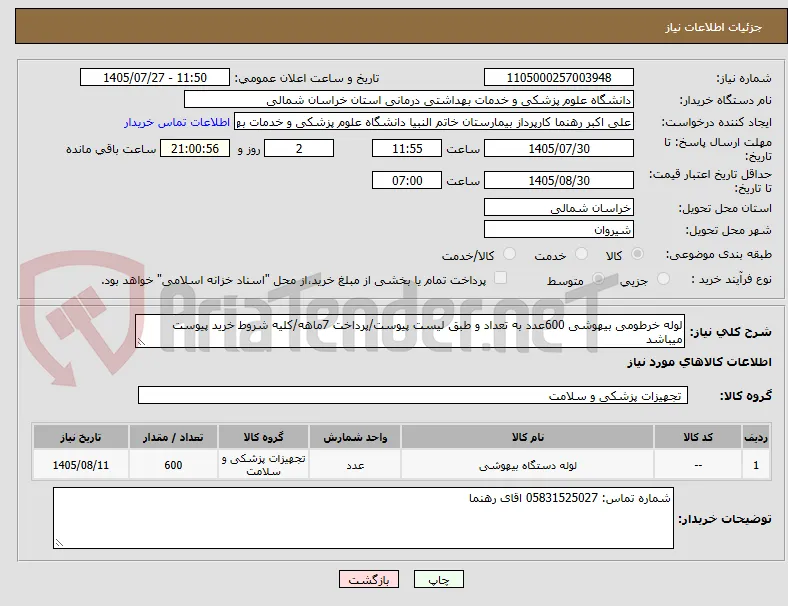This screenshot has height=606, width=788.
Task: Click the goods group cell in table row
Action: pyautogui.click(x=264, y=465)
